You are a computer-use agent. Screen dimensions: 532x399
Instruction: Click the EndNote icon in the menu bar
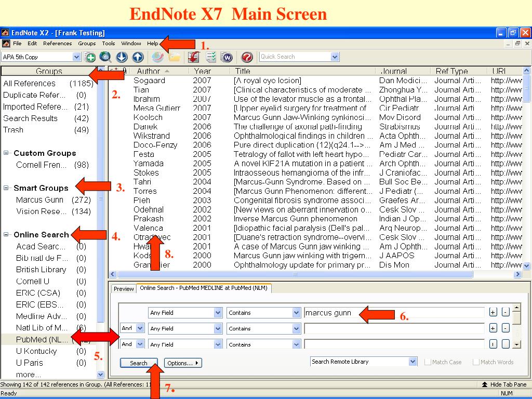click(x=5, y=44)
